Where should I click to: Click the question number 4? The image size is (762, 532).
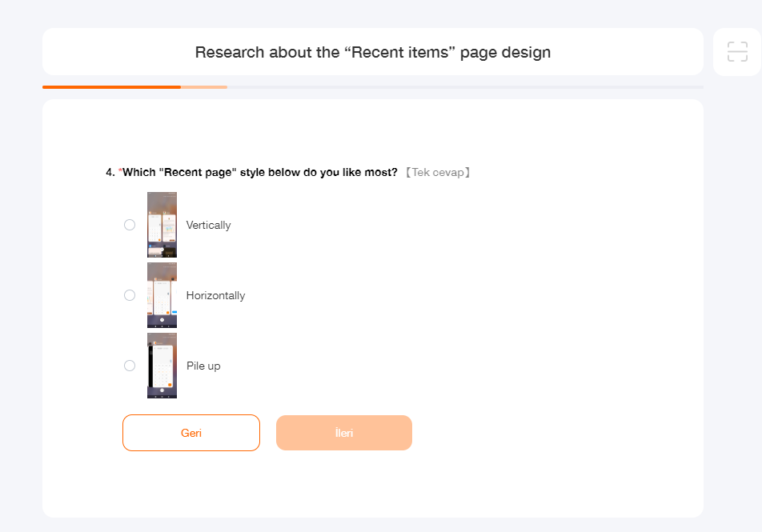[110, 173]
